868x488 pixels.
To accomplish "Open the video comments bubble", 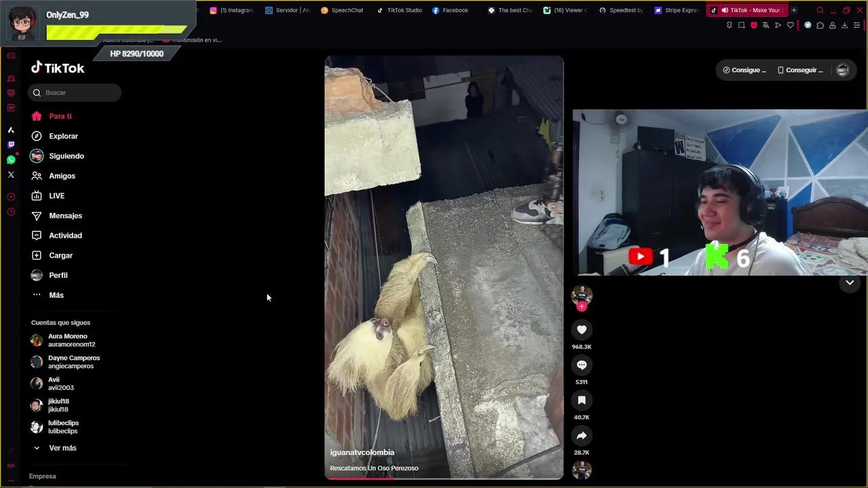I will [581, 365].
